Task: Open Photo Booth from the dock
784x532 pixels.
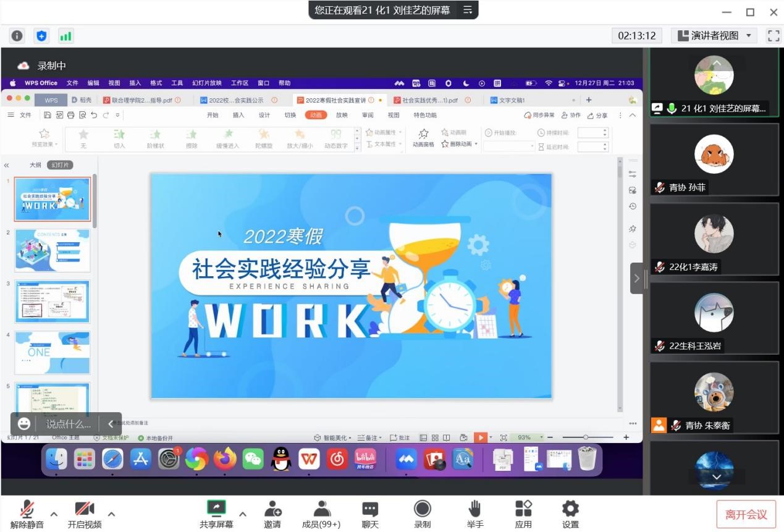Action: pos(434,459)
